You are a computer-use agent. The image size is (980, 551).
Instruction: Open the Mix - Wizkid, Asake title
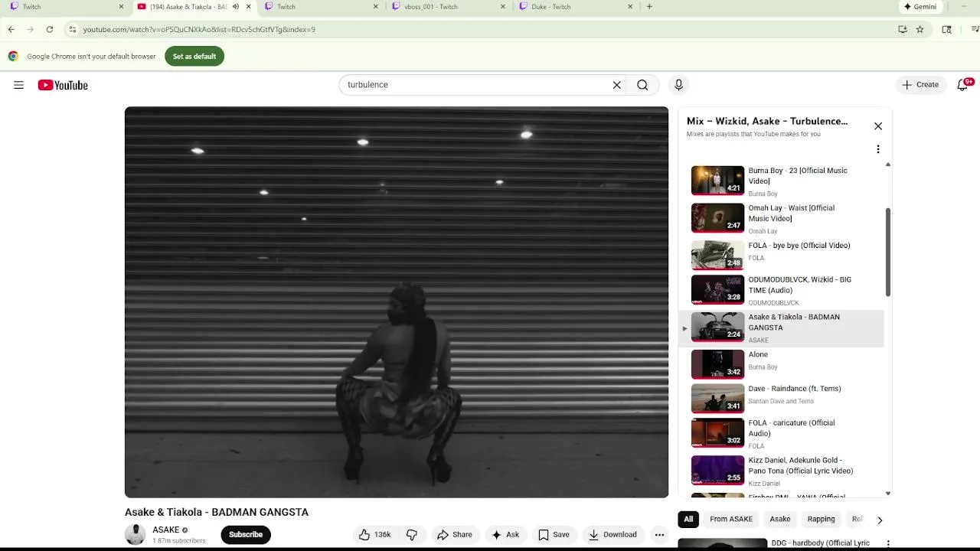[x=767, y=121]
